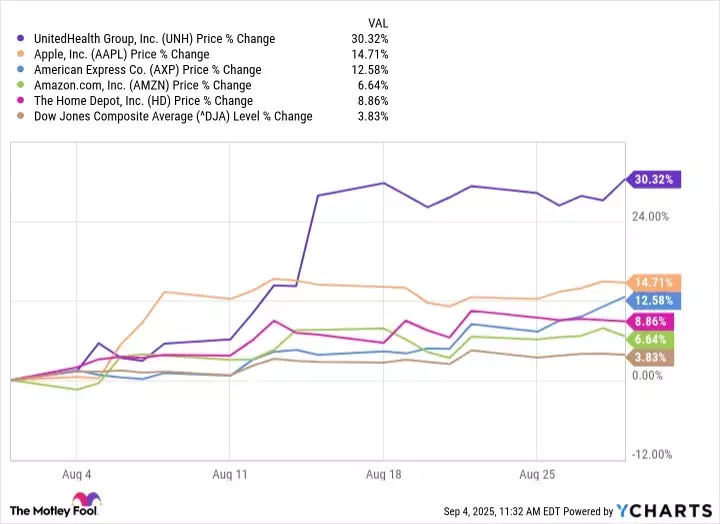Image resolution: width=720 pixels, height=524 pixels.
Task: Click the brown Dow Jones legend dot
Action: (22, 116)
